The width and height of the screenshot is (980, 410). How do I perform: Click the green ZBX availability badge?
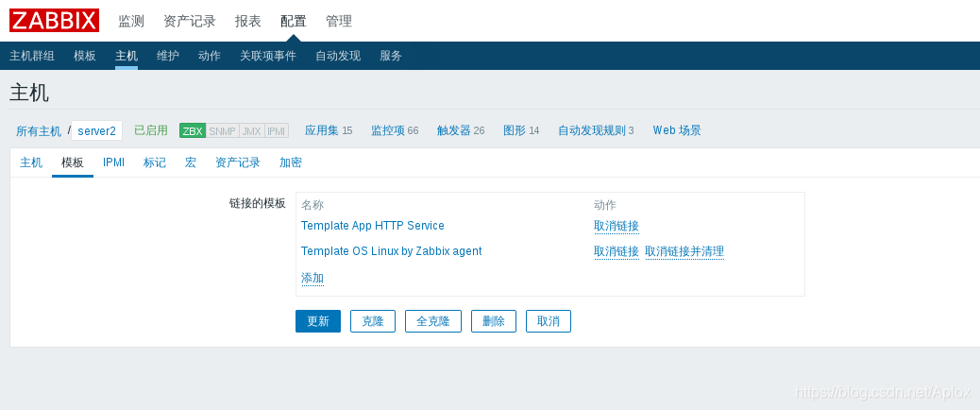tap(193, 130)
